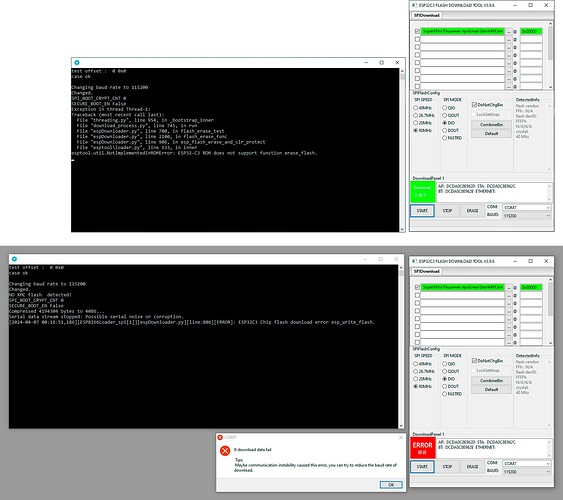Click 'Serial data stream stopped' console line

coord(96,317)
